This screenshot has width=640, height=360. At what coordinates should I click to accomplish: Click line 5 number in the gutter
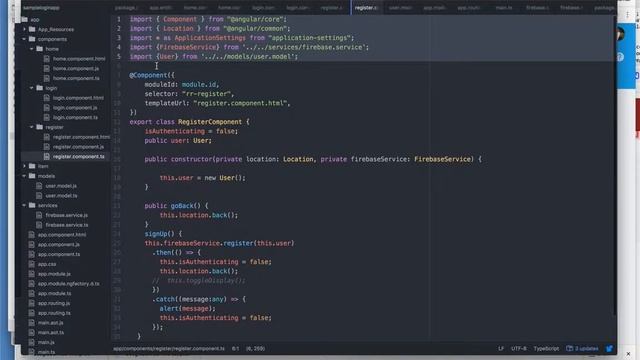pyautogui.click(x=119, y=57)
